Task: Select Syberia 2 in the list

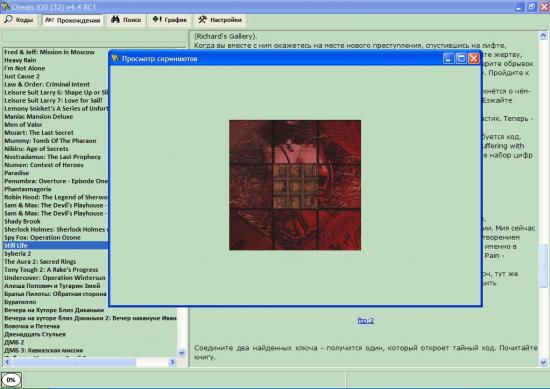Action: [x=18, y=254]
